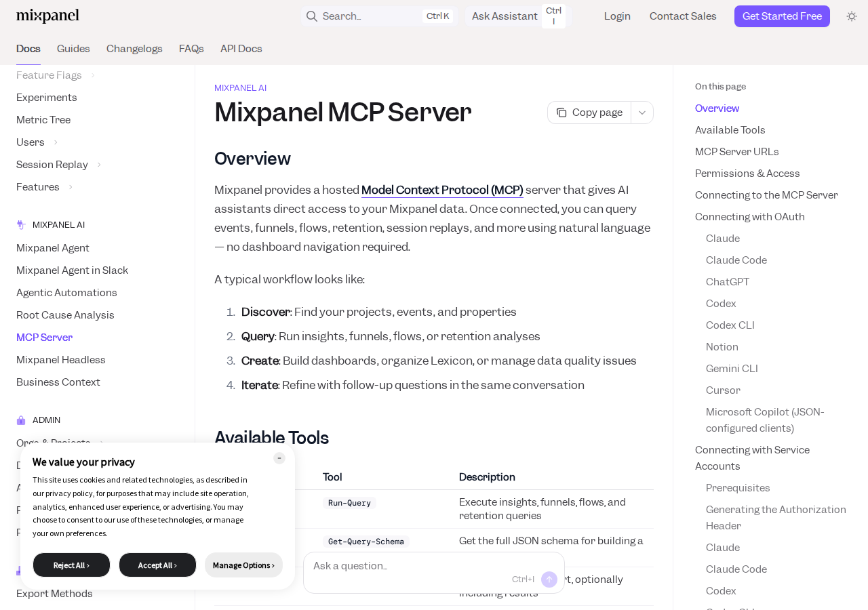Click the Mixpanel logo
The image size is (868, 610).
pos(47,16)
